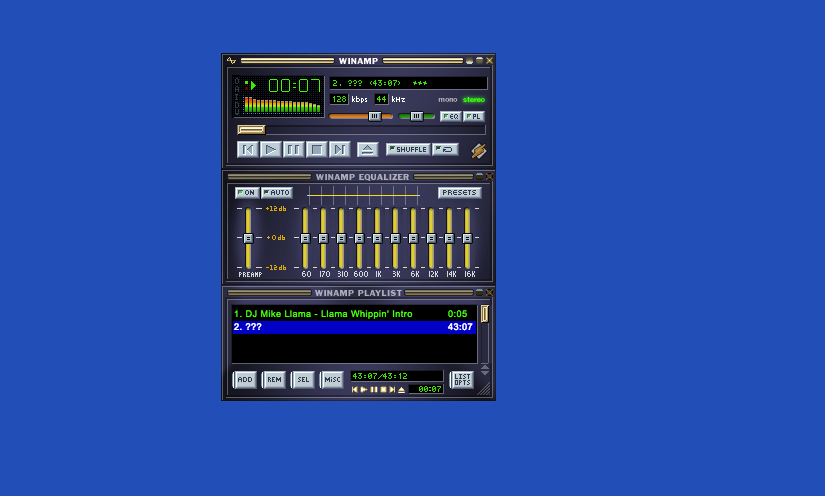Pause playback with the main Pause button
Viewport: 825px width, 496px height.
click(294, 150)
